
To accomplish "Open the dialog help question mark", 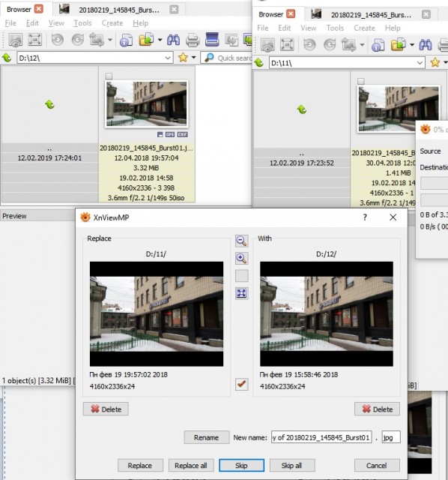I will 365,217.
